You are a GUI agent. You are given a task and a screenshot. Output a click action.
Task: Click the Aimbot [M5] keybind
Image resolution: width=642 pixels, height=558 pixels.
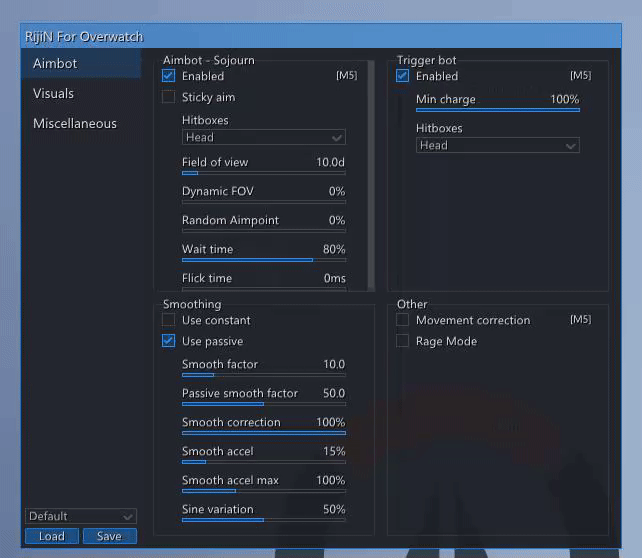coord(346,75)
